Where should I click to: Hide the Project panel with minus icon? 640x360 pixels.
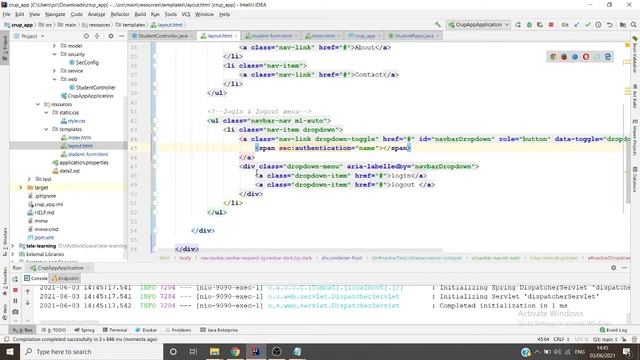122,36
